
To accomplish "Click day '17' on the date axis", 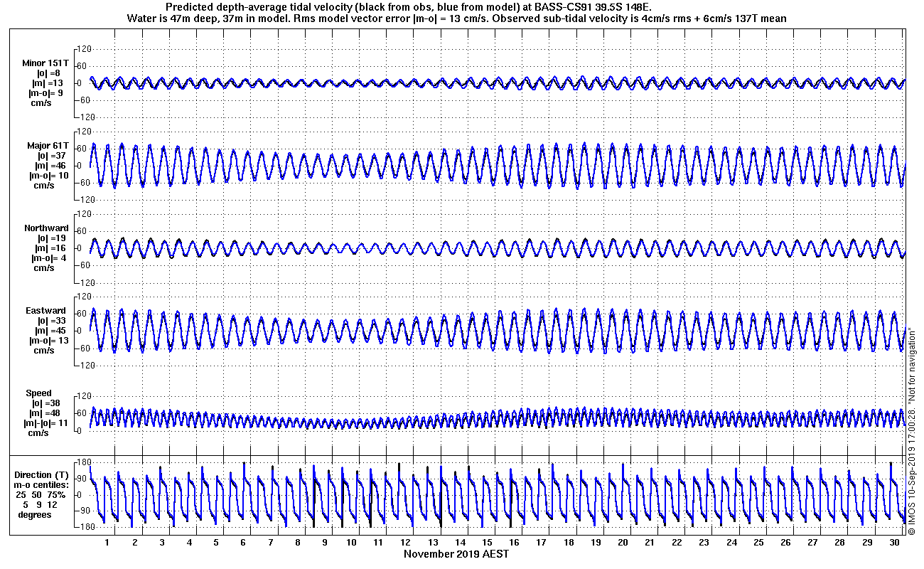I will pyautogui.click(x=542, y=543).
